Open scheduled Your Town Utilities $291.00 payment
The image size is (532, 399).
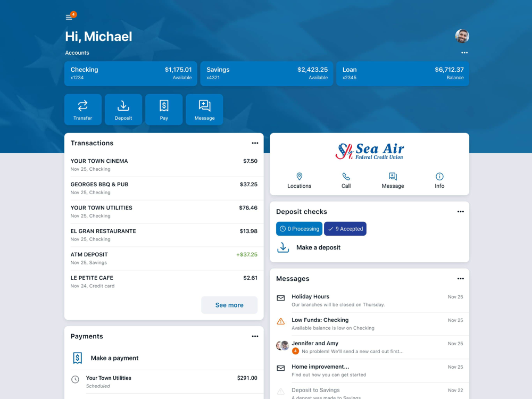(164, 381)
